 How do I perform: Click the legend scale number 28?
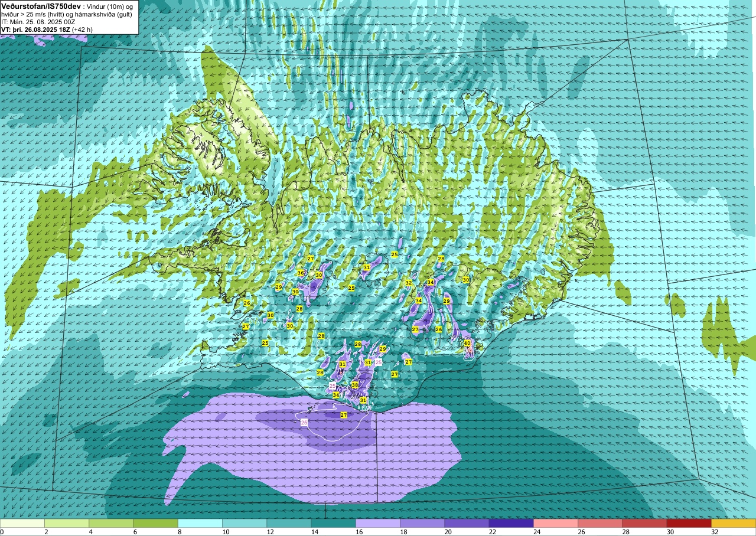(x=626, y=532)
